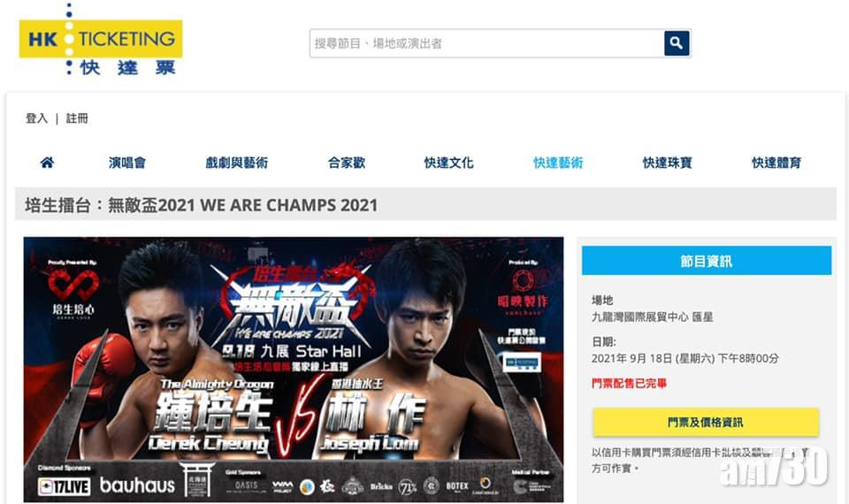Focus the 搜尋節目 search input field

[x=486, y=43]
